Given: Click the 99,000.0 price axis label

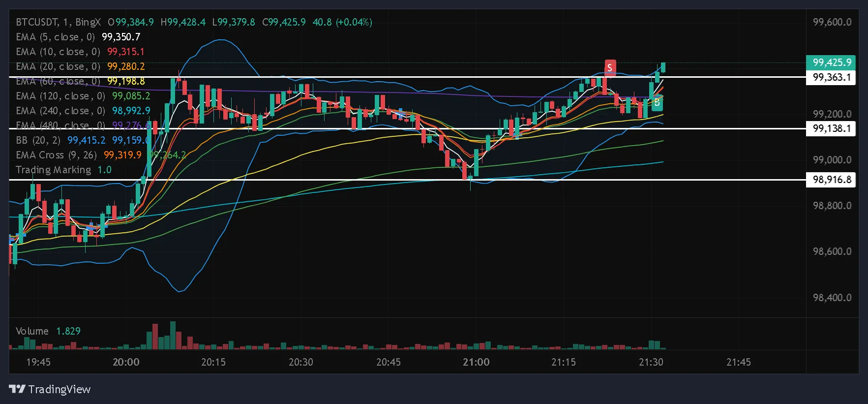Looking at the screenshot, I should point(832,160).
